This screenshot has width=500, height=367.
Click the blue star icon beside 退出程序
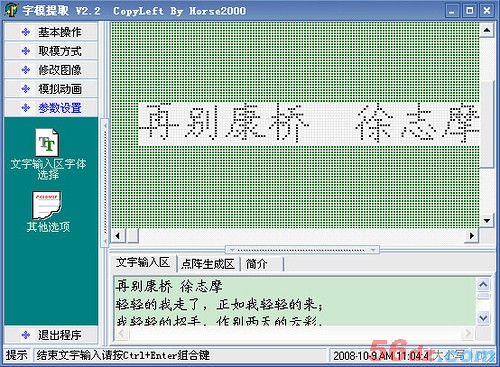point(26,335)
